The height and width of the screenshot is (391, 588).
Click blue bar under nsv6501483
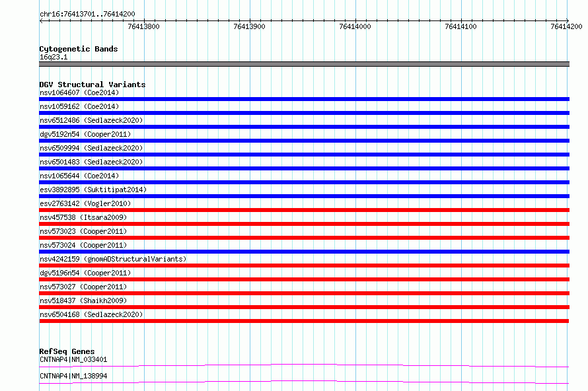pos(304,168)
